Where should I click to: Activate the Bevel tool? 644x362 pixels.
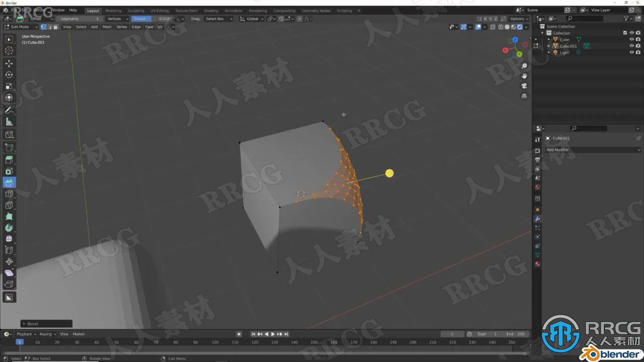pos(9,183)
